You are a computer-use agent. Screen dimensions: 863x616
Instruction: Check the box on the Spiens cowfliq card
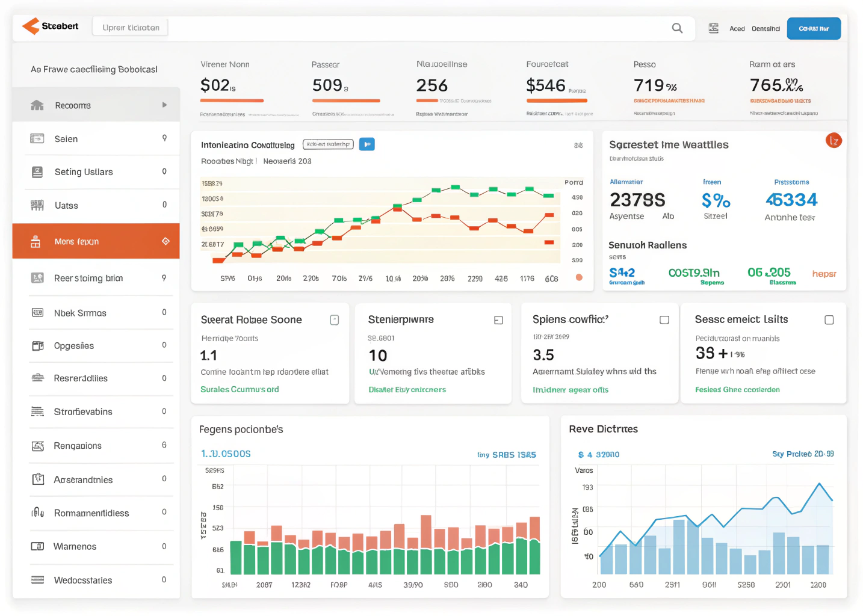point(664,319)
